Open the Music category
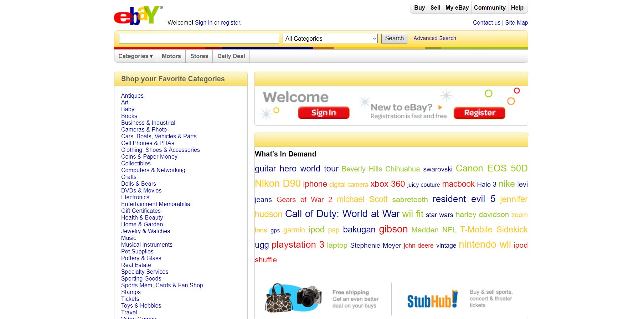The image size is (644, 319). click(129, 238)
